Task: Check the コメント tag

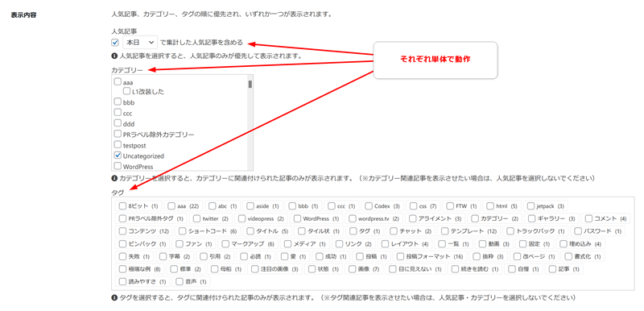Action: pos(588,218)
